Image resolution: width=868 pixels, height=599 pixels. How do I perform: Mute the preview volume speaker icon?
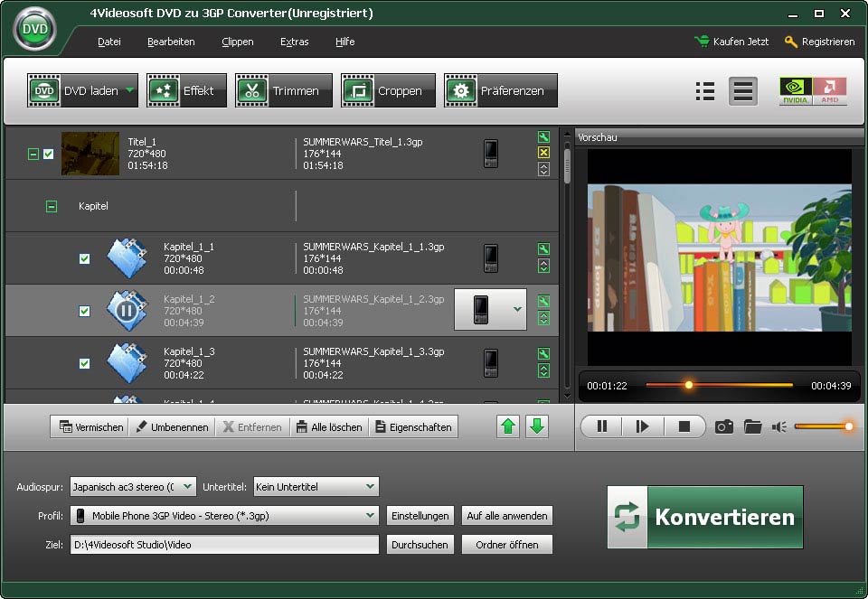click(x=779, y=426)
